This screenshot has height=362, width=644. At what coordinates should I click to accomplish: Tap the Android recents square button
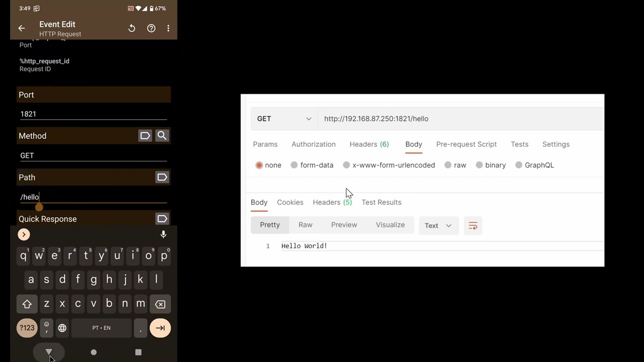pyautogui.click(x=138, y=352)
